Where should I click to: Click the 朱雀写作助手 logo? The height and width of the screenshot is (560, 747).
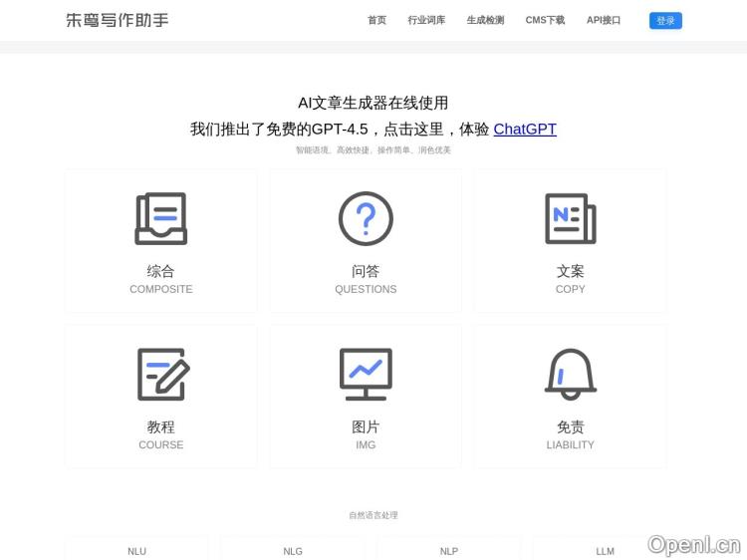coord(118,20)
